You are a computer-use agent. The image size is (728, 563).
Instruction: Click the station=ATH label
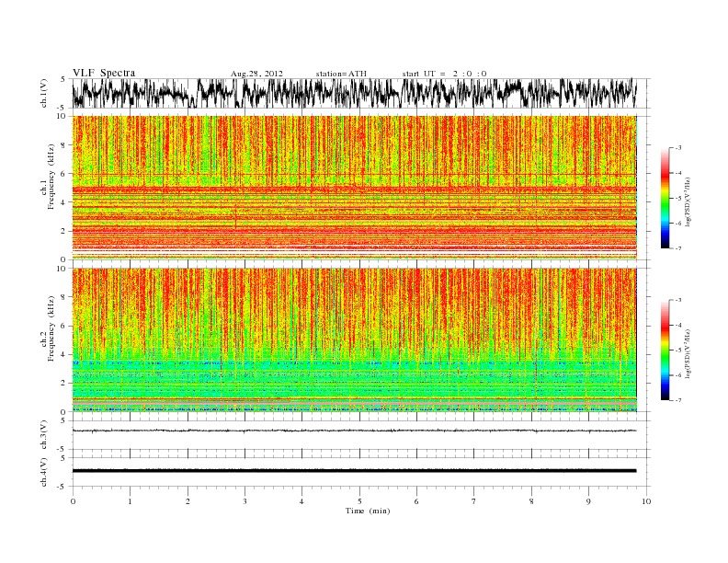pos(341,74)
